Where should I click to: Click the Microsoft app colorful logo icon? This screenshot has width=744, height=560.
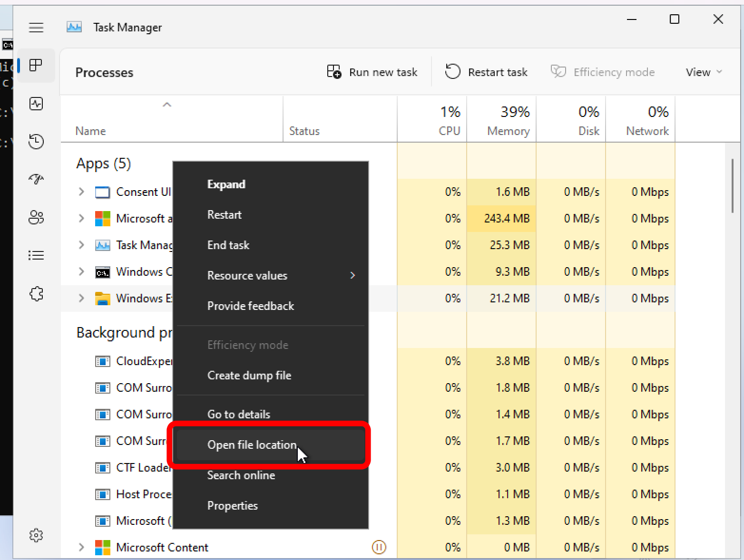(102, 219)
